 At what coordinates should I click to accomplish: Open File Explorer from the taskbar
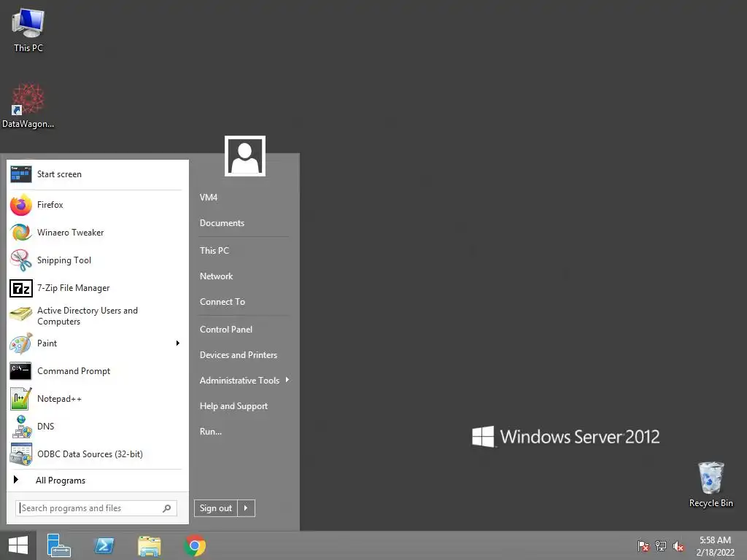click(149, 545)
